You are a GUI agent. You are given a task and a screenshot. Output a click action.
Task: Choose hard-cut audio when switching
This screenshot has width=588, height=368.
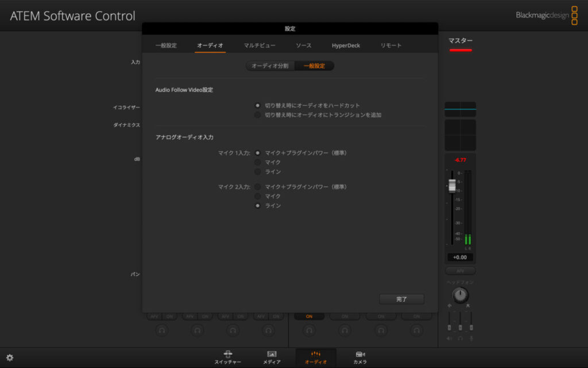pos(257,106)
